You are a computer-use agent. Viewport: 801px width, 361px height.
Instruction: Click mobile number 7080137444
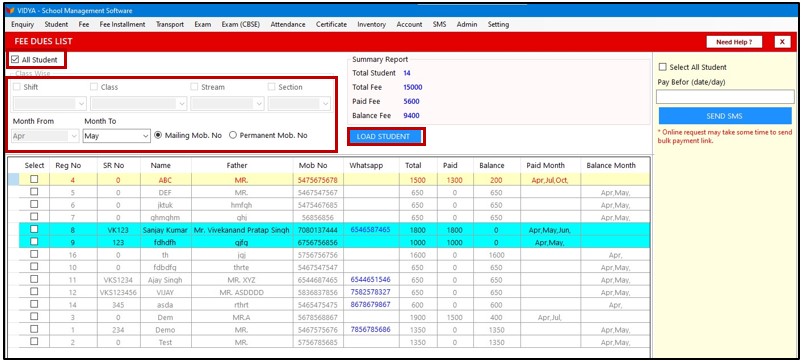pyautogui.click(x=317, y=230)
